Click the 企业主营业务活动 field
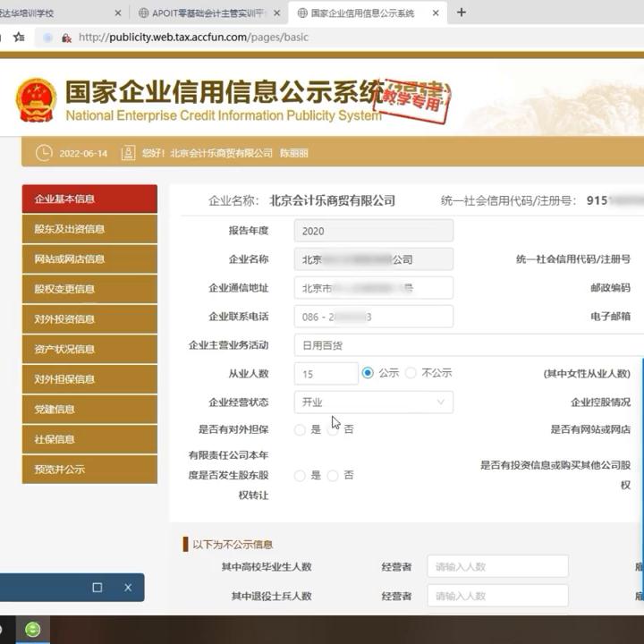The image size is (644, 644). tap(469, 345)
